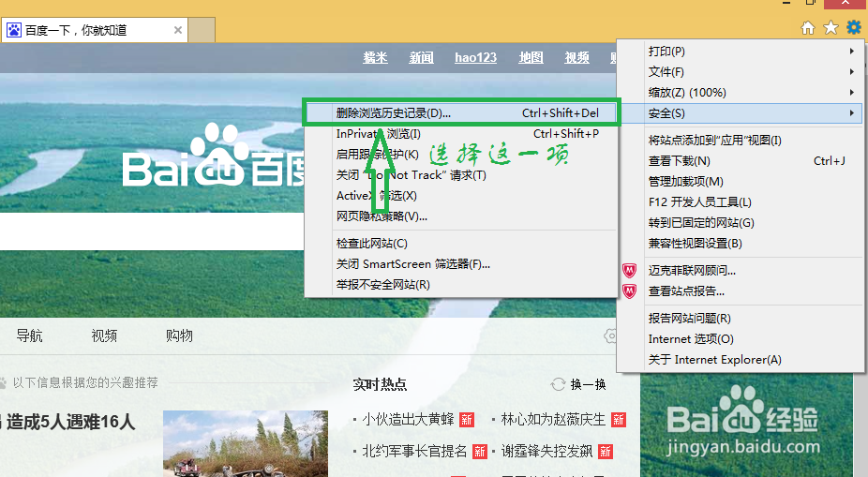Open hot topic 谢霆锋失控发飙

coord(546,451)
